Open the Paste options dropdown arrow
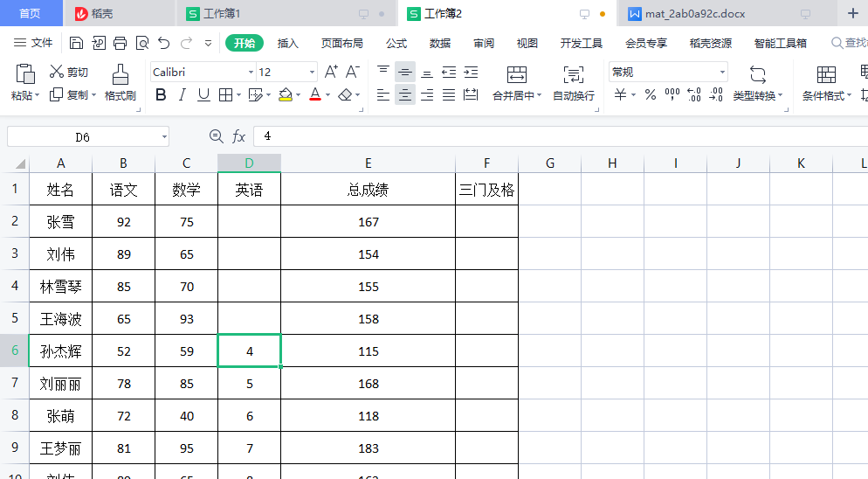This screenshot has width=868, height=479. click(37, 95)
